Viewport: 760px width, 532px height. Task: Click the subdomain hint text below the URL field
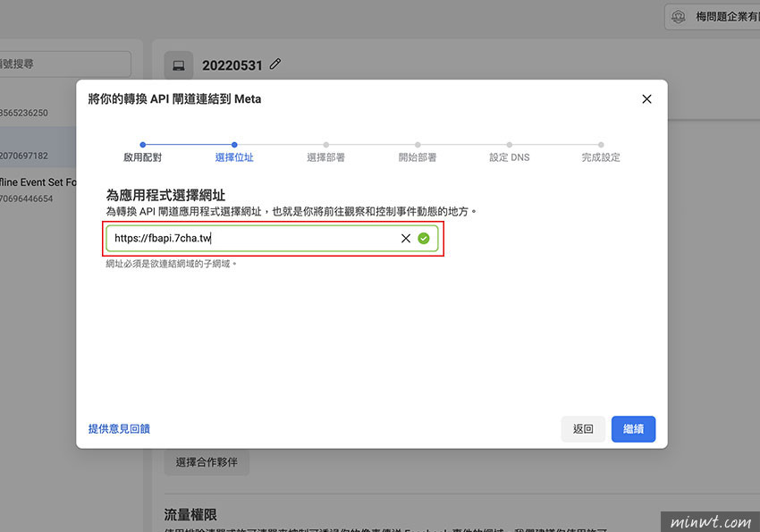coord(171,264)
